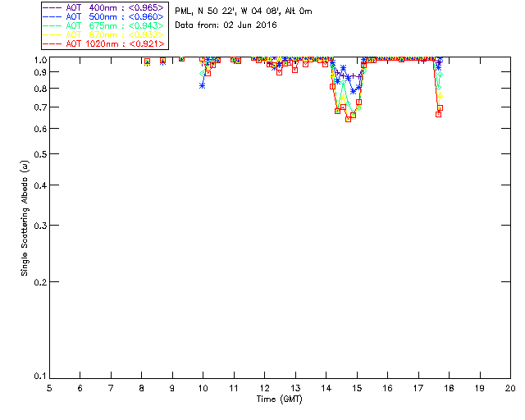The height and width of the screenshot is (420, 525).
Task: Click the AOT 1020nm legend entry
Action: click(104, 43)
